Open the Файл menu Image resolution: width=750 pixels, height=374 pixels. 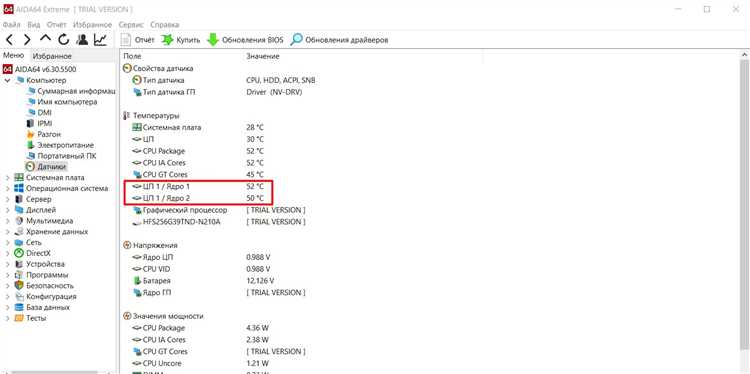(11, 24)
